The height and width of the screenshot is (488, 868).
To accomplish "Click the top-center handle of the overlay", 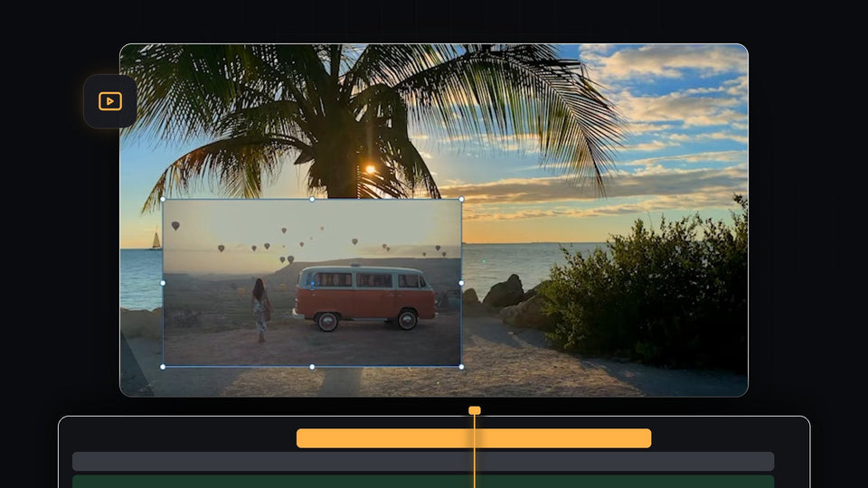I will (x=312, y=199).
